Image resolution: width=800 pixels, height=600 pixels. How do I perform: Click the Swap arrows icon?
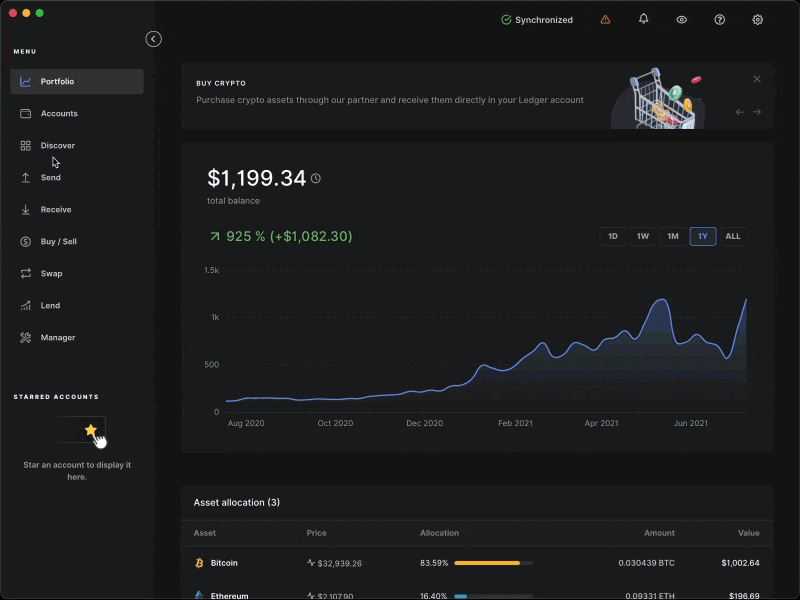click(26, 273)
